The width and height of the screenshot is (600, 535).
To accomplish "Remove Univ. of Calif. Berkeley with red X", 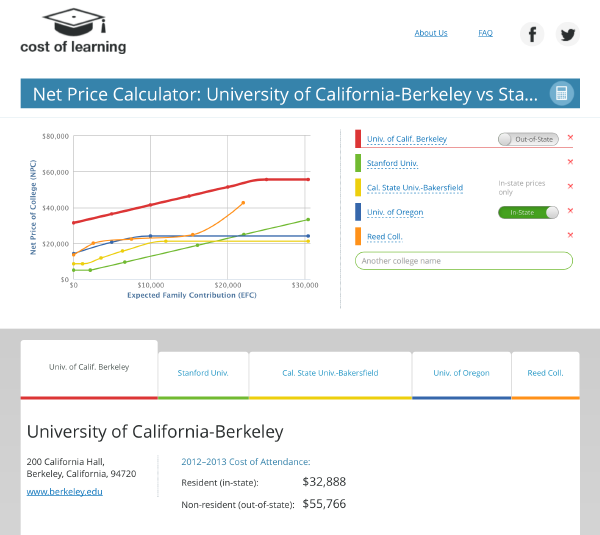I will (570, 138).
